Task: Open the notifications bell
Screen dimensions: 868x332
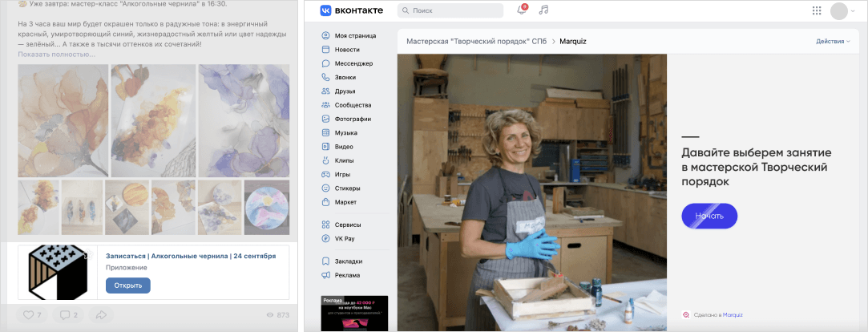Action: 521,10
